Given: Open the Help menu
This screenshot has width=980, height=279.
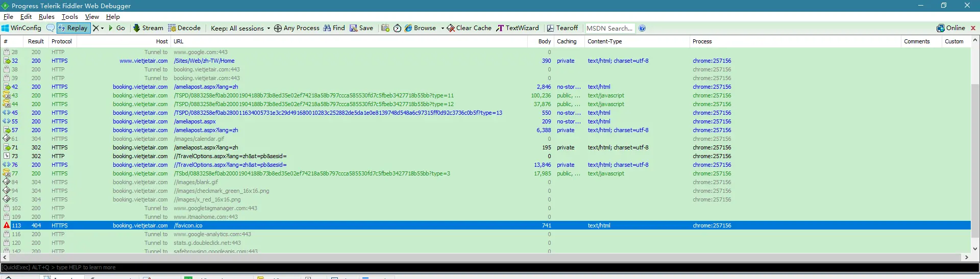Looking at the screenshot, I should [x=113, y=16].
